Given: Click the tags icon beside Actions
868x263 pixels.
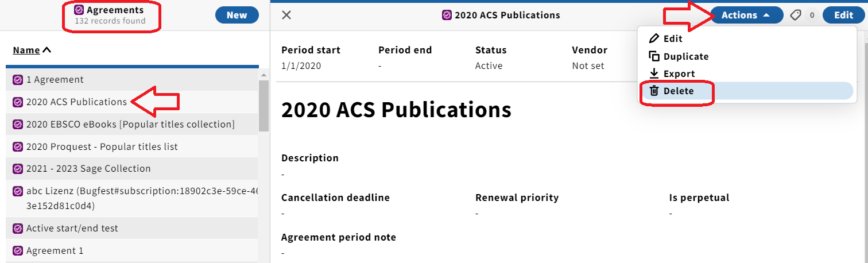Looking at the screenshot, I should tap(795, 16).
